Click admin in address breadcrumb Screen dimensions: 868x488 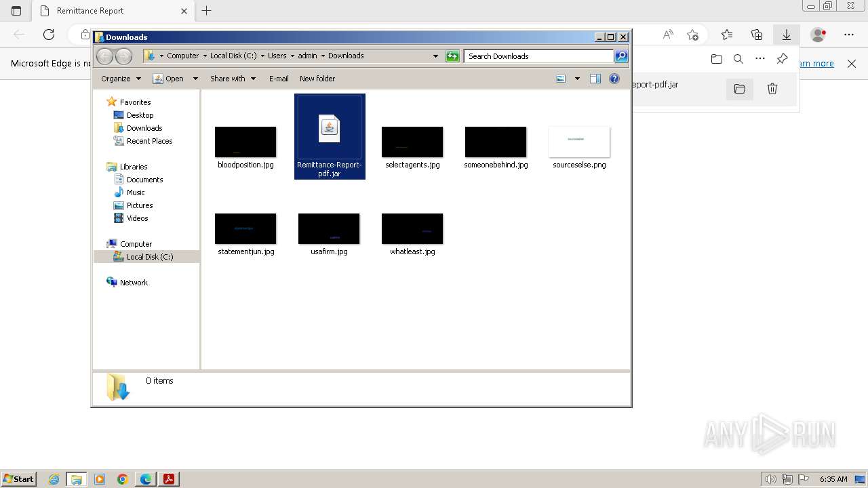tap(308, 56)
